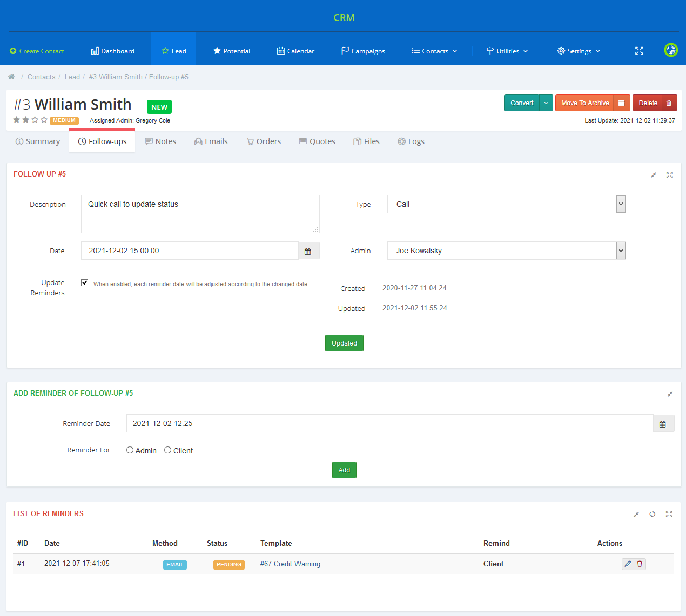Open the Settings menu dropdown
Image resolution: width=686 pixels, height=616 pixels.
tap(579, 51)
